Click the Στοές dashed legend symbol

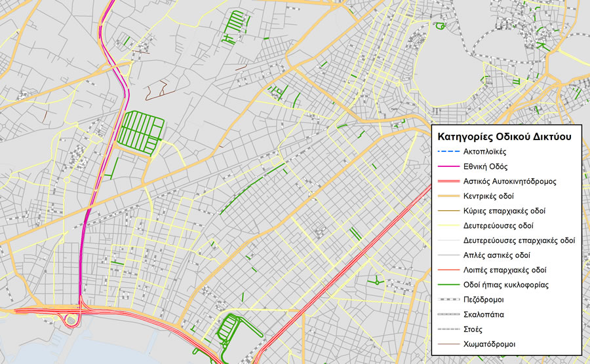(448, 329)
